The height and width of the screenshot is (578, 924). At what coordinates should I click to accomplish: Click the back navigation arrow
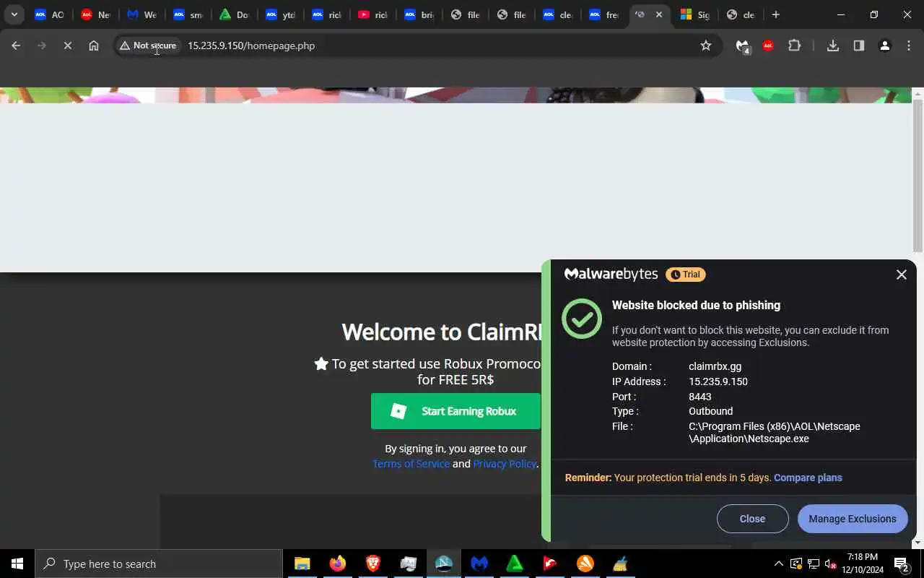pos(16,46)
